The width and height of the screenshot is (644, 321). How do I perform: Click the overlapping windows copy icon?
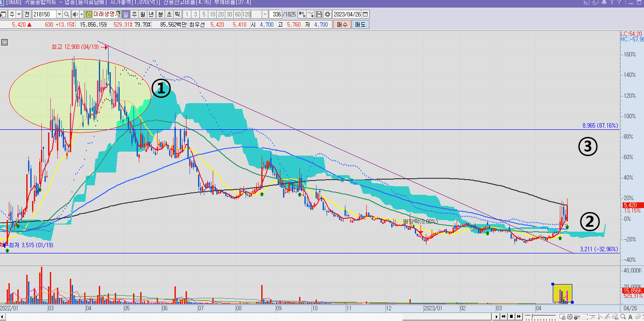[x=595, y=2]
